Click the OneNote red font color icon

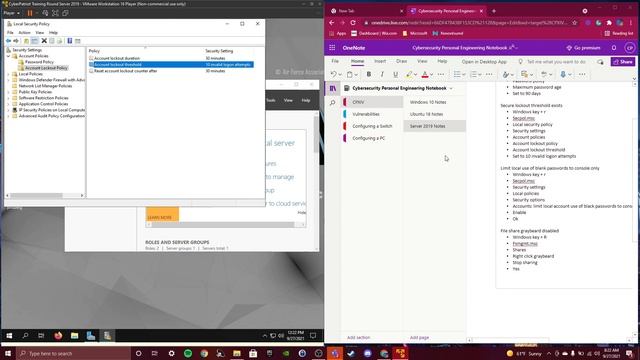coord(425,74)
